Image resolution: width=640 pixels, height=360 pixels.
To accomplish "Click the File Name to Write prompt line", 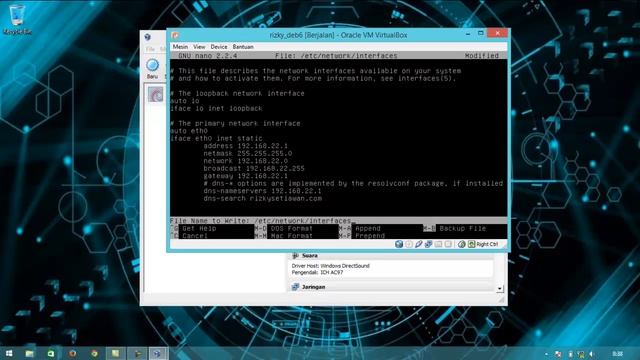I will click(x=338, y=220).
